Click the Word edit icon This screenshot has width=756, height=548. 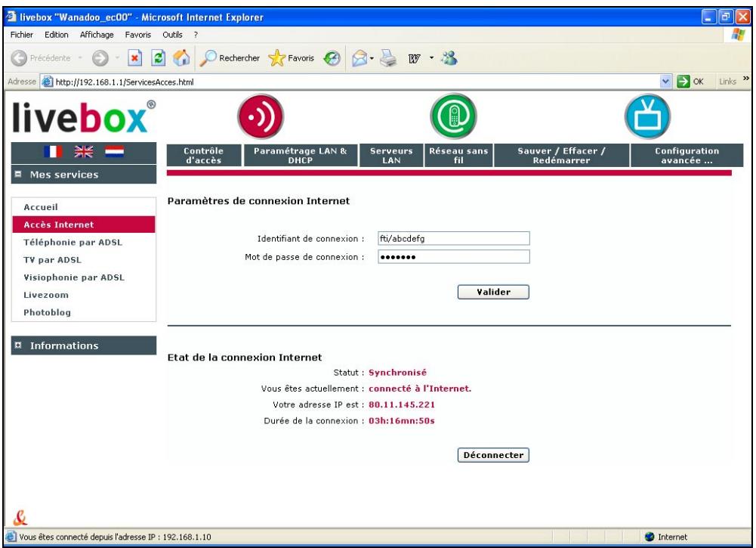[x=414, y=59]
